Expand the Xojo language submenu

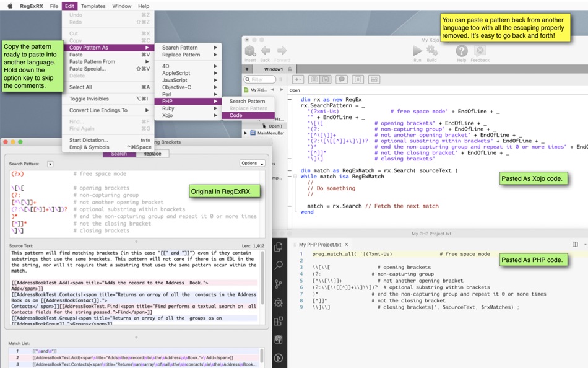pyautogui.click(x=188, y=115)
